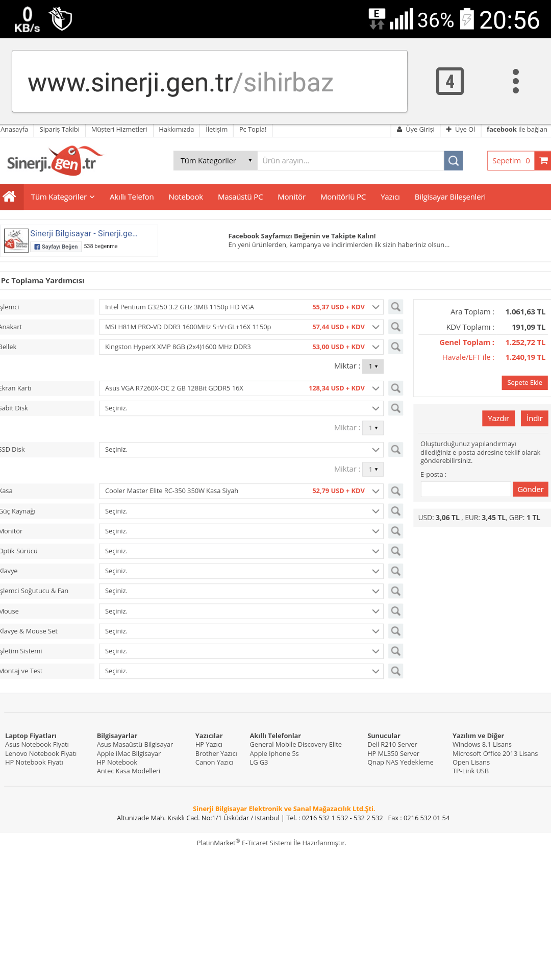Open the Tüm Kategoriler search dropdown

[x=215, y=161]
